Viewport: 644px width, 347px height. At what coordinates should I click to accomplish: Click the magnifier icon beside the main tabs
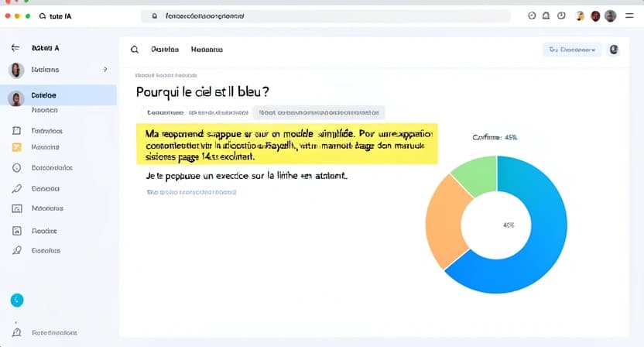pyautogui.click(x=135, y=50)
